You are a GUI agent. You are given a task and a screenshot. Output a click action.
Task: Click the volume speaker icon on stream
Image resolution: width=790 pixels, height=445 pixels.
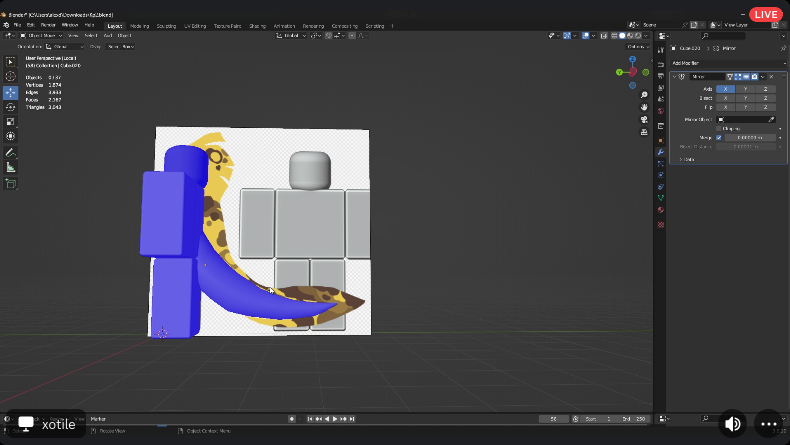point(732,424)
